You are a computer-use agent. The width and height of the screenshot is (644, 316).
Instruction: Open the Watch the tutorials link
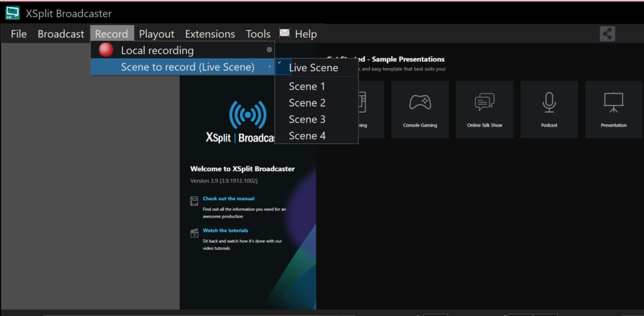226,230
